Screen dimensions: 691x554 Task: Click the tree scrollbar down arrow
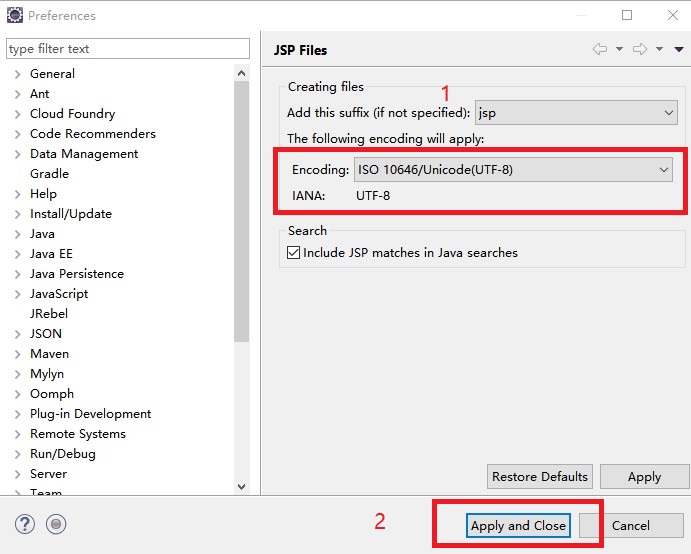pos(241,487)
